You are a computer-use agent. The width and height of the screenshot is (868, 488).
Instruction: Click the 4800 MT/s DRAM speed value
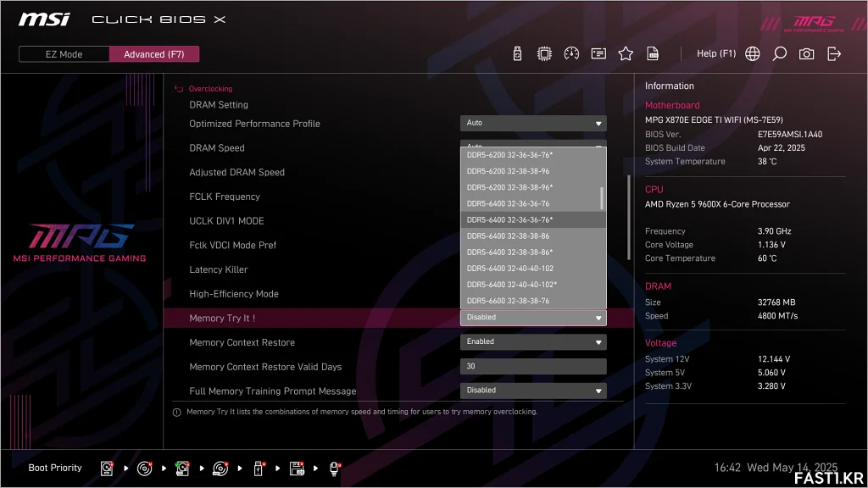pos(777,316)
